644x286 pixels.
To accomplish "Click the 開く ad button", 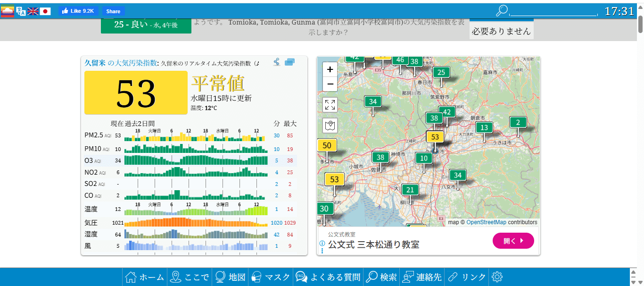I will tap(513, 241).
